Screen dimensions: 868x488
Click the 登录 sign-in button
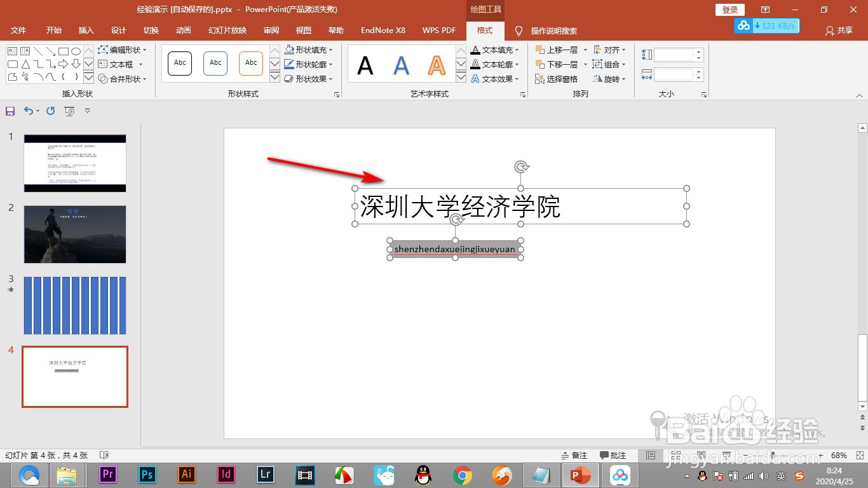[x=730, y=10]
